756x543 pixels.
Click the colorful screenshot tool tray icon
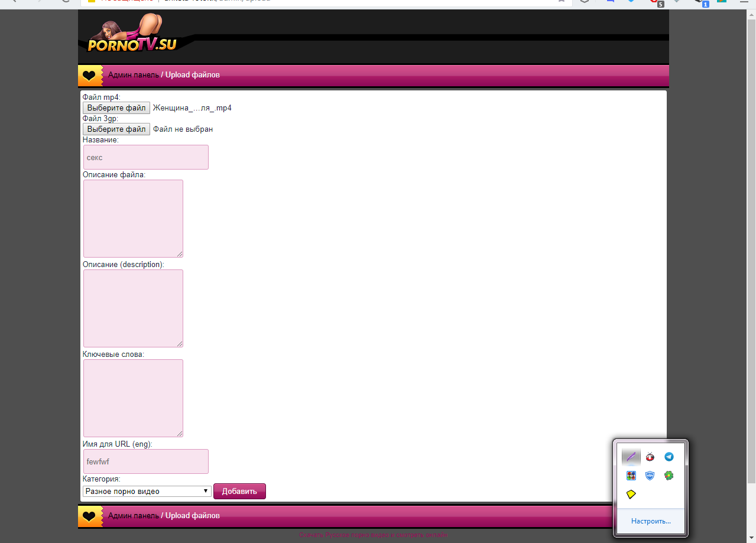pyautogui.click(x=631, y=476)
